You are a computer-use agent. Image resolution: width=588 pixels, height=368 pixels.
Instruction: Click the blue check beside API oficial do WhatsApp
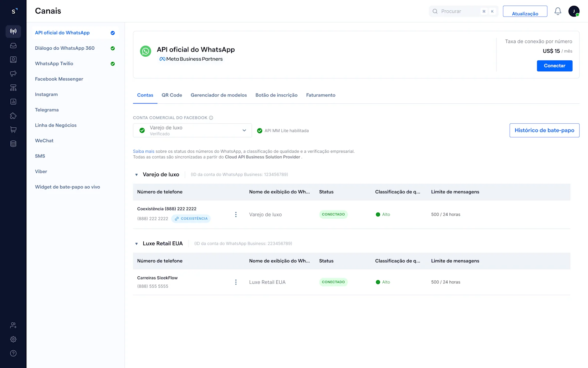pos(113,33)
